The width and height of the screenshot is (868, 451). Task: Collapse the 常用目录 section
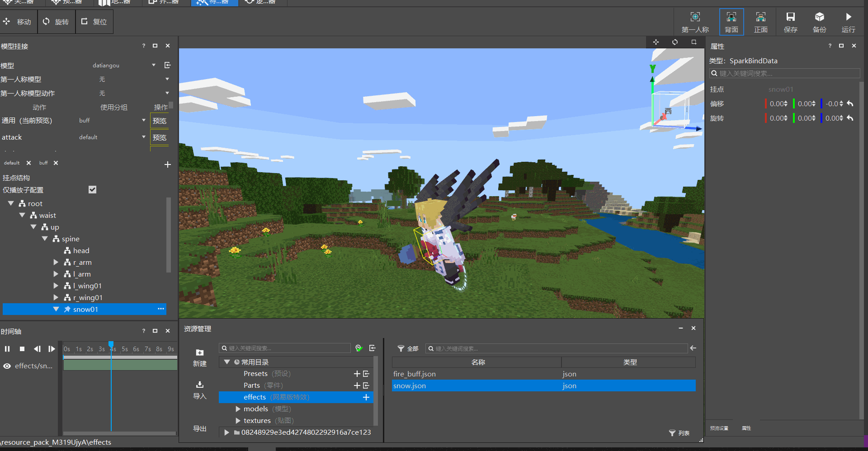click(x=227, y=362)
